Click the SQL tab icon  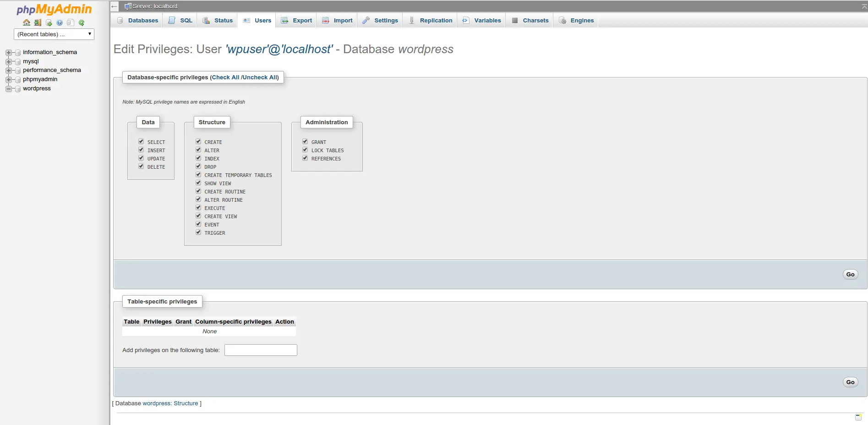(172, 21)
